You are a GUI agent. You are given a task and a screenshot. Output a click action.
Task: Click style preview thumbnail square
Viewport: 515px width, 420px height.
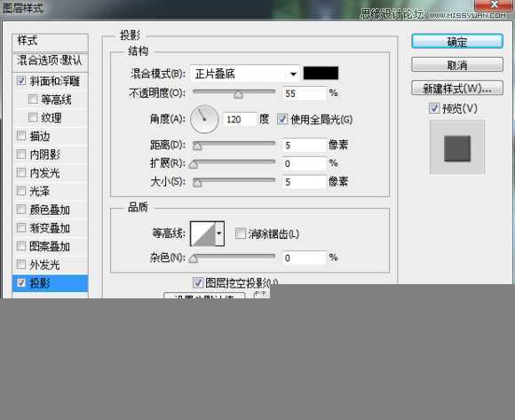pyautogui.click(x=457, y=148)
